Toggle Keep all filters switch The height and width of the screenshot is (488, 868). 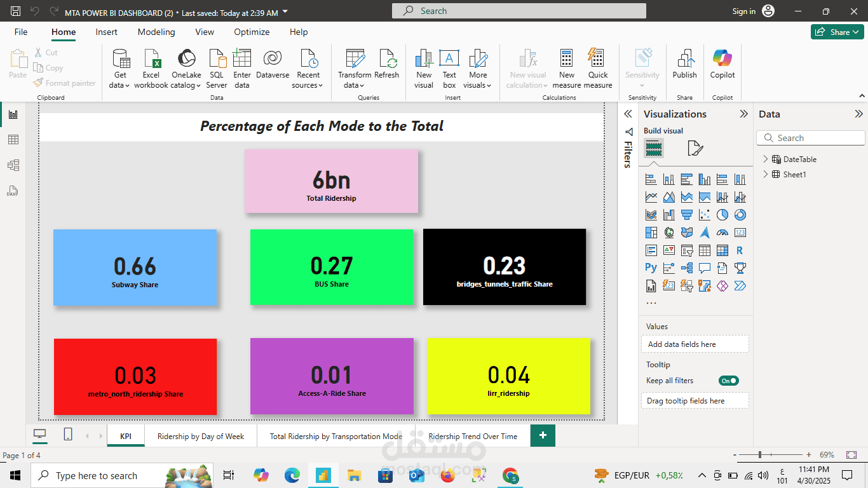coord(729,381)
